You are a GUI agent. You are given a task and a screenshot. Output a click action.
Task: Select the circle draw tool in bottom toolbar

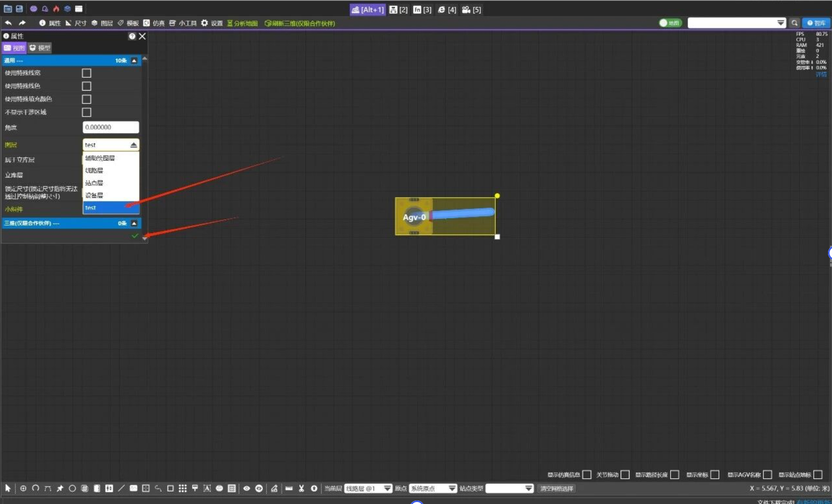[72, 489]
